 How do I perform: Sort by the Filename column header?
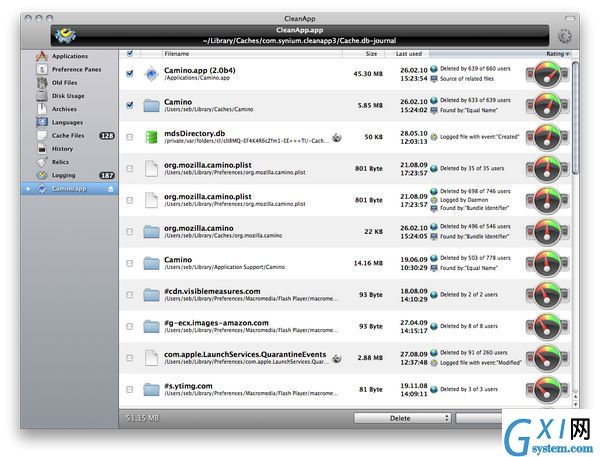pos(253,54)
